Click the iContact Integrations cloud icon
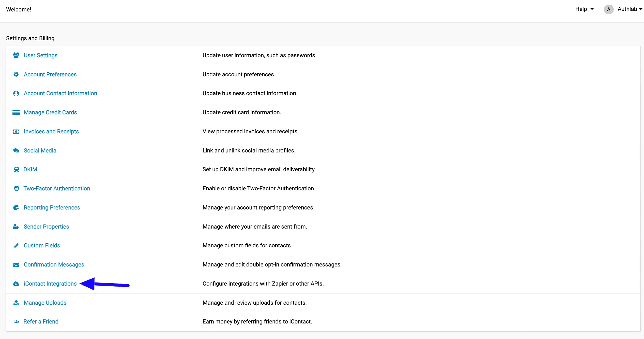The width and height of the screenshot is (644, 339). pos(16,284)
